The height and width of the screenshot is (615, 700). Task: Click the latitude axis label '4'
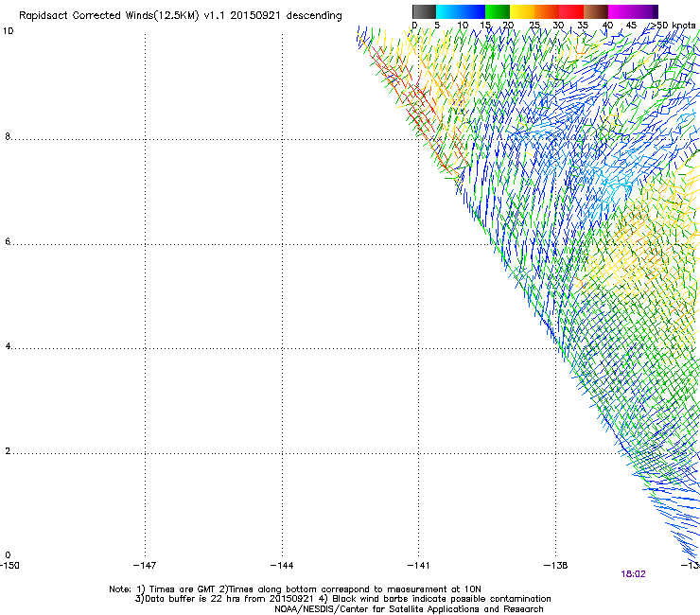pyautogui.click(x=8, y=346)
